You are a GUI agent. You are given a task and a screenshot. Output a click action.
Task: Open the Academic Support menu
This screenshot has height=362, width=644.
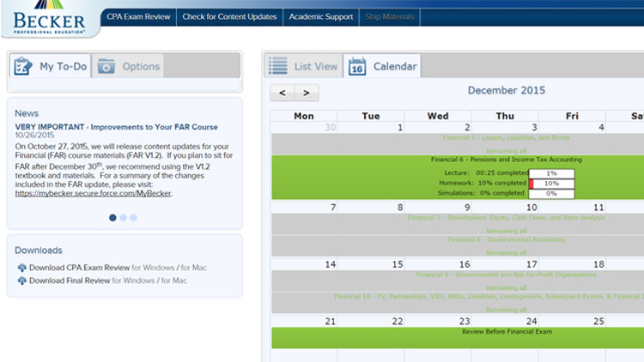[x=321, y=17]
